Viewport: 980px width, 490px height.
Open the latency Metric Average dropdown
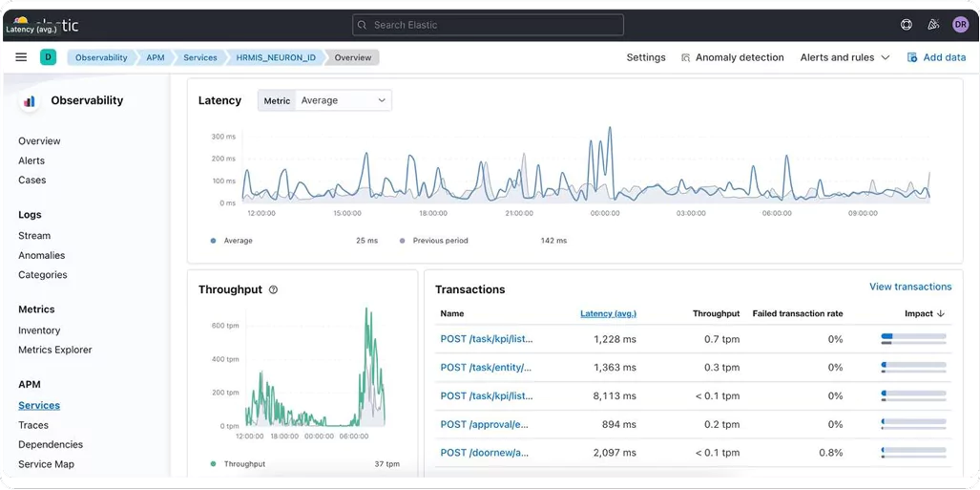pyautogui.click(x=343, y=100)
